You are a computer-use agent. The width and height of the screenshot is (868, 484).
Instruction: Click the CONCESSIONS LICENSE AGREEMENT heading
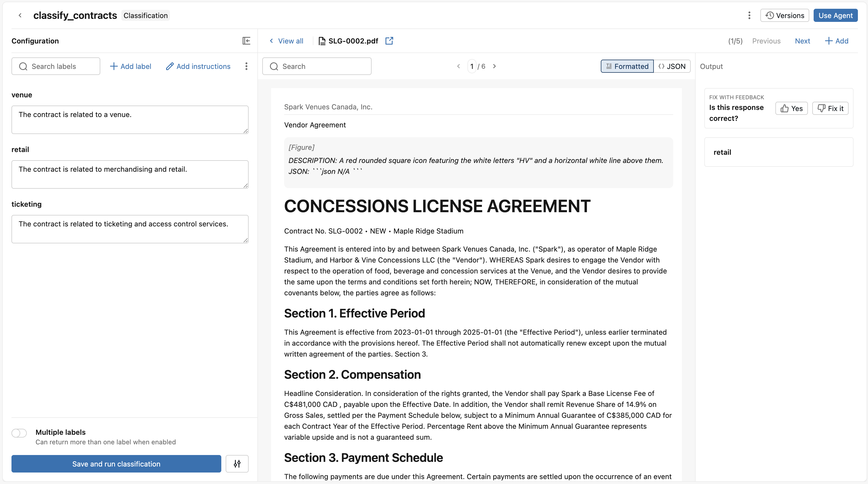(437, 206)
